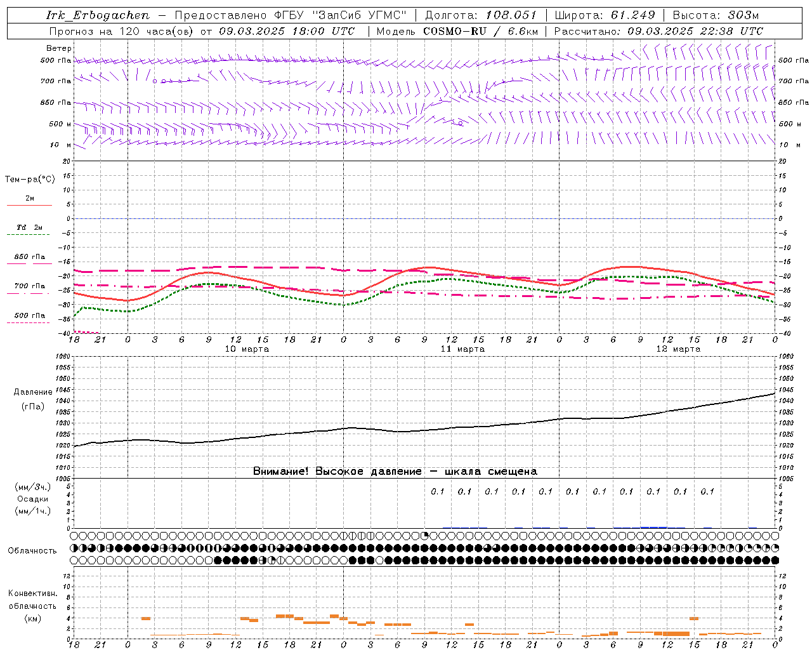This screenshot has height=650, width=812.
Task: Click the right-side 850 гПа wind level label
Action: tap(794, 102)
